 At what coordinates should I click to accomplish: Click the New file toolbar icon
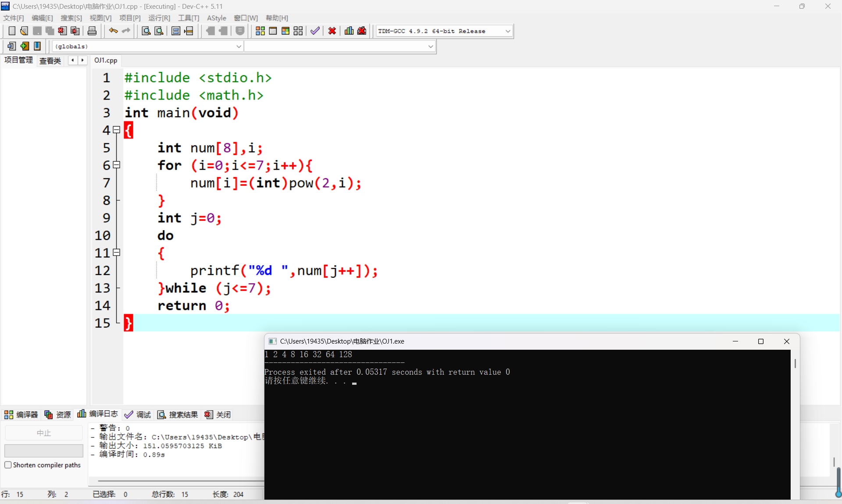[12, 31]
